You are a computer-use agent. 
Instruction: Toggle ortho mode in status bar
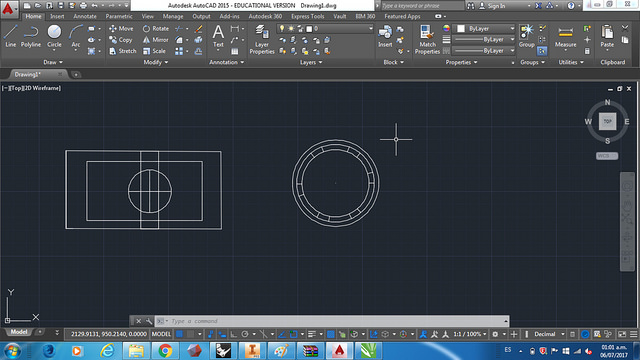click(x=233, y=334)
